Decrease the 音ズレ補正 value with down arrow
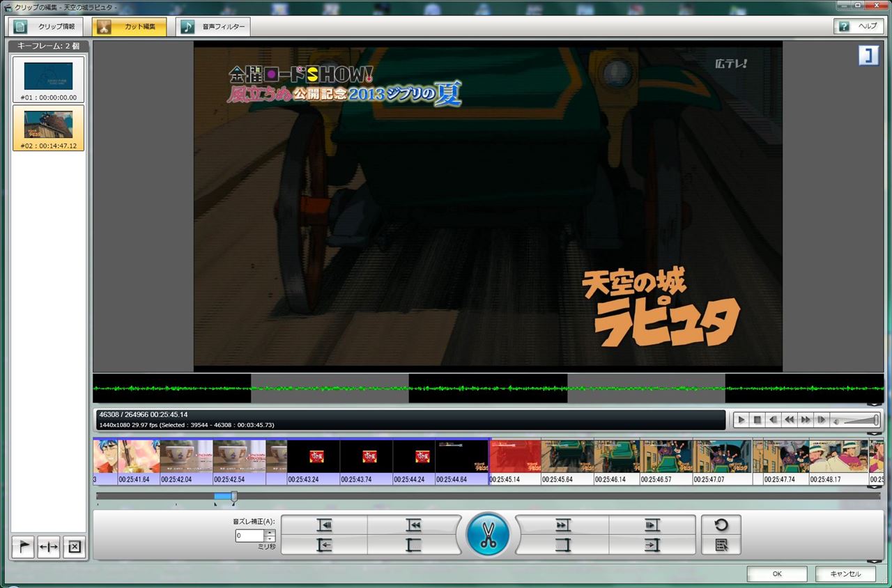 point(270,539)
